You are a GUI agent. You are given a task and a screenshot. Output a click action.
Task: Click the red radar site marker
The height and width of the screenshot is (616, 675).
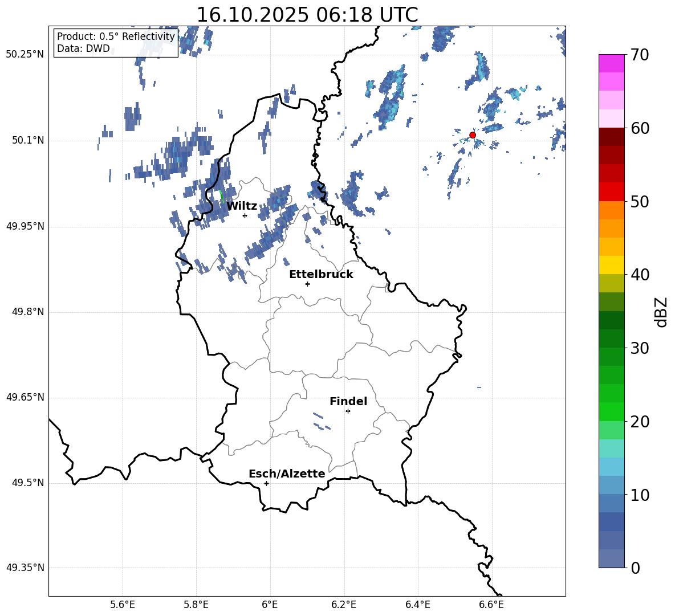coord(472,135)
